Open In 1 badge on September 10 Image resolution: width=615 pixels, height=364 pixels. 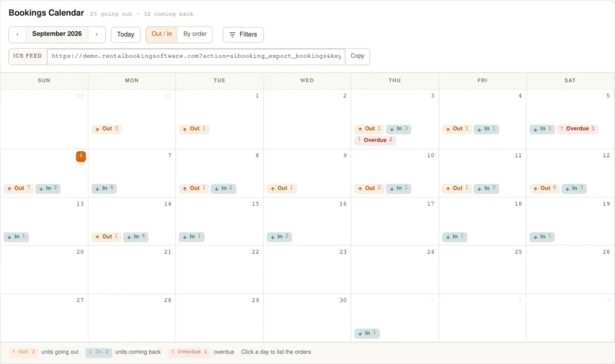[x=399, y=188]
